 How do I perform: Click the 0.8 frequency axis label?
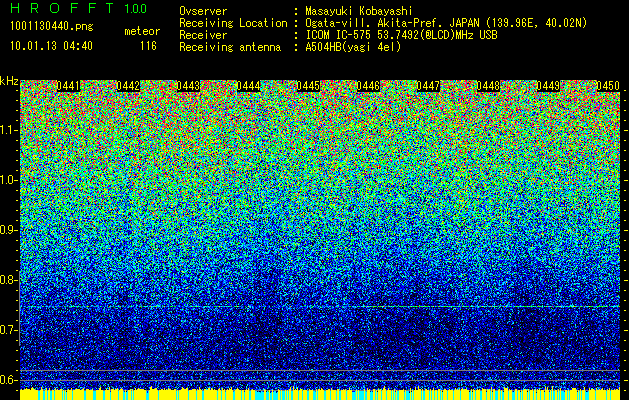(9, 280)
